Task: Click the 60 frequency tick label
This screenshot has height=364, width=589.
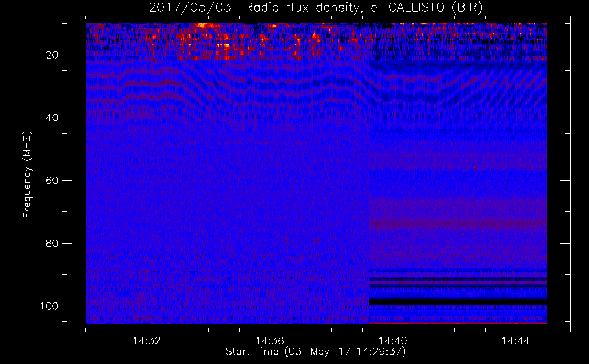Action: pyautogui.click(x=52, y=181)
